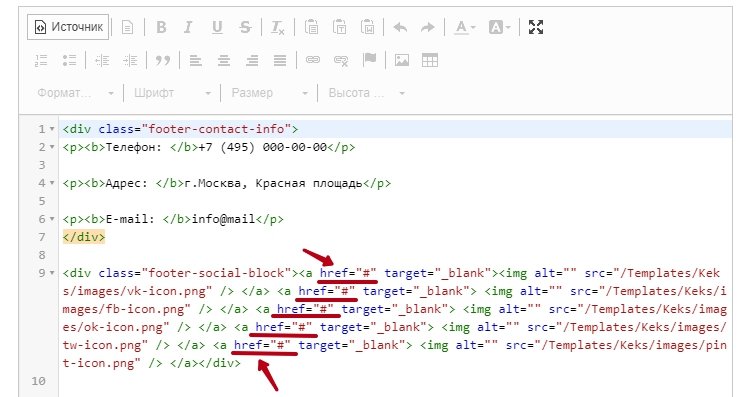
Task: Open the Шрифт font dropdown
Action: pyautogui.click(x=172, y=93)
